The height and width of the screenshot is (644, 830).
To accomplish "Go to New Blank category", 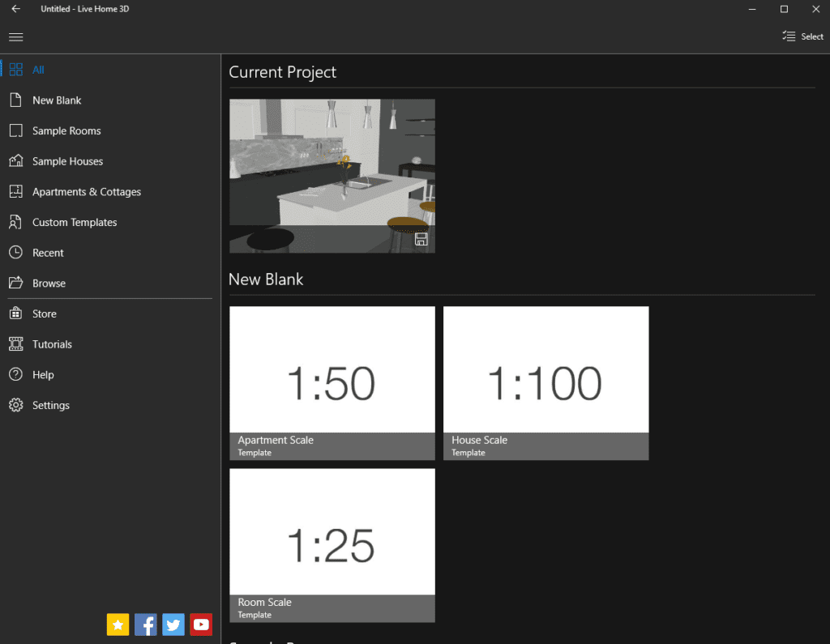I will [110, 100].
